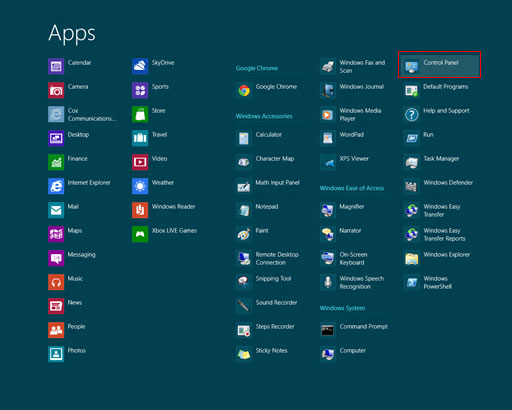Open the Store app icon

tap(140, 114)
